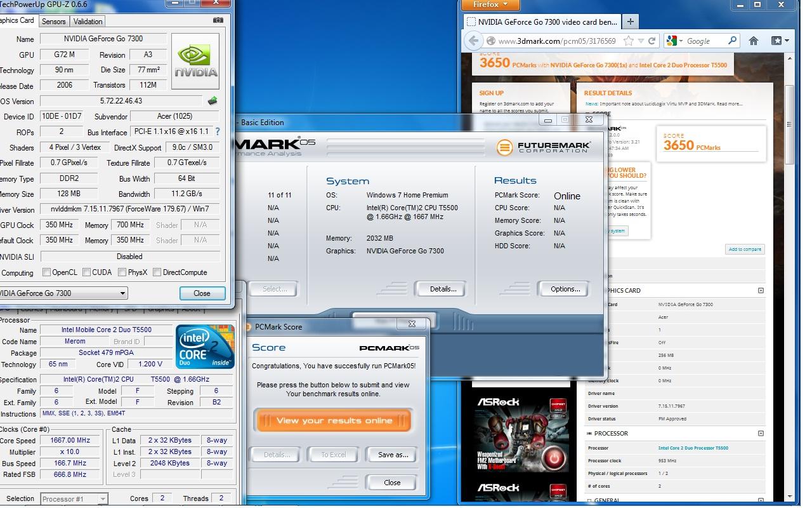Toggle the CUDA checkbox
Screen dimensions: 812x508
pyautogui.click(x=86, y=272)
